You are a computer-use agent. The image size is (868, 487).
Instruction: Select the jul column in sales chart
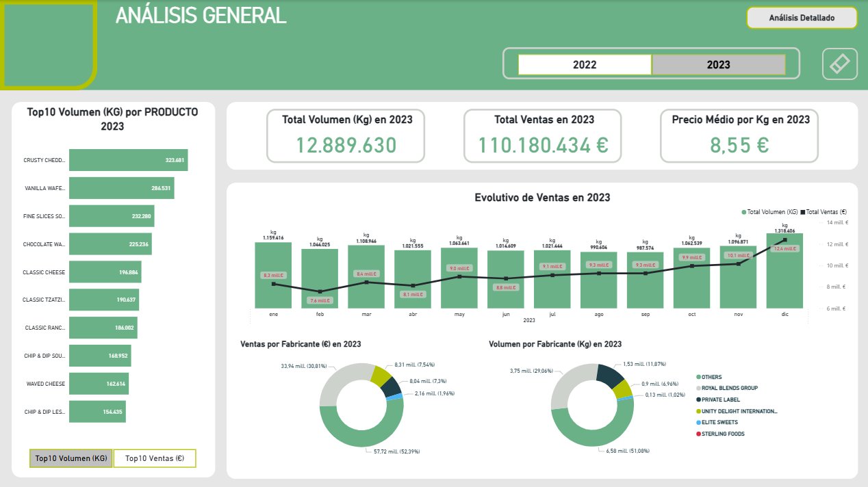coord(552,279)
